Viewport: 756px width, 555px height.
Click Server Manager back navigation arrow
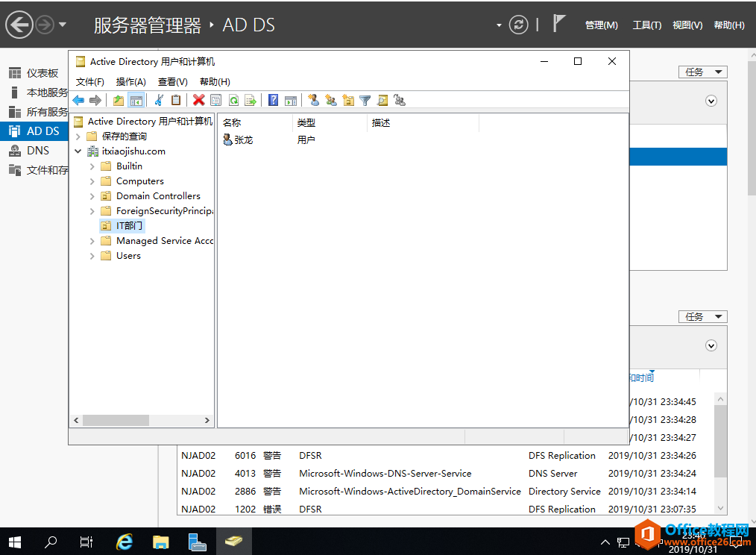click(19, 24)
